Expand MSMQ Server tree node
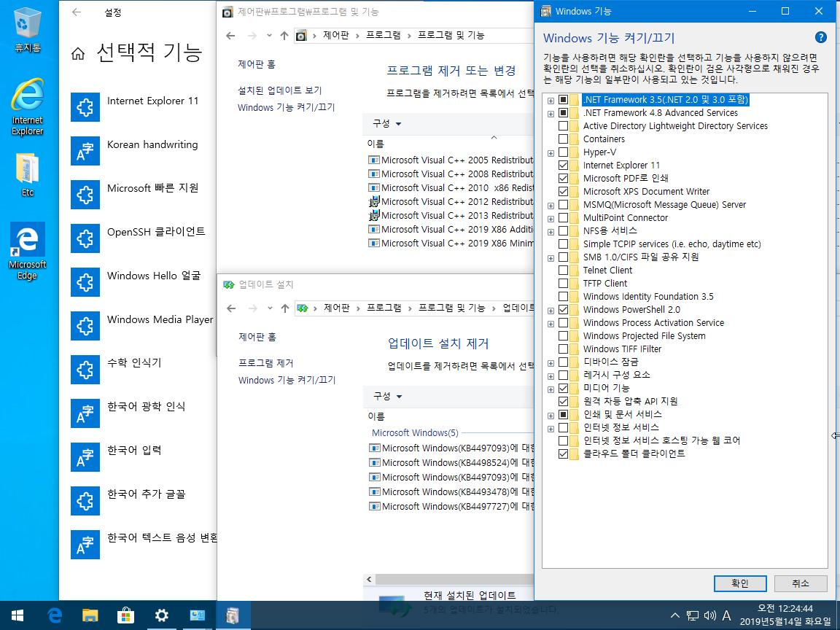The height and width of the screenshot is (630, 840). [x=551, y=205]
